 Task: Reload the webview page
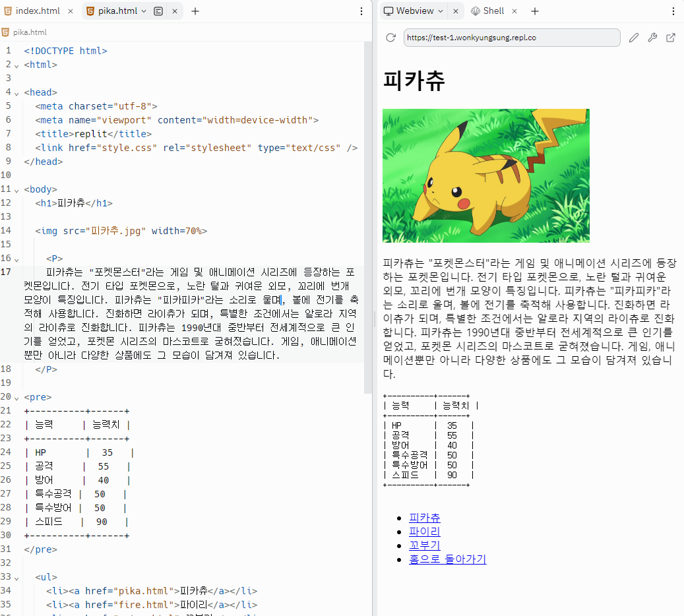click(x=391, y=38)
